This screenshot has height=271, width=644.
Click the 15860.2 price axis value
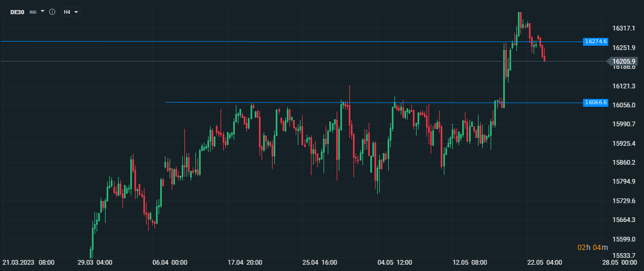[624, 163]
